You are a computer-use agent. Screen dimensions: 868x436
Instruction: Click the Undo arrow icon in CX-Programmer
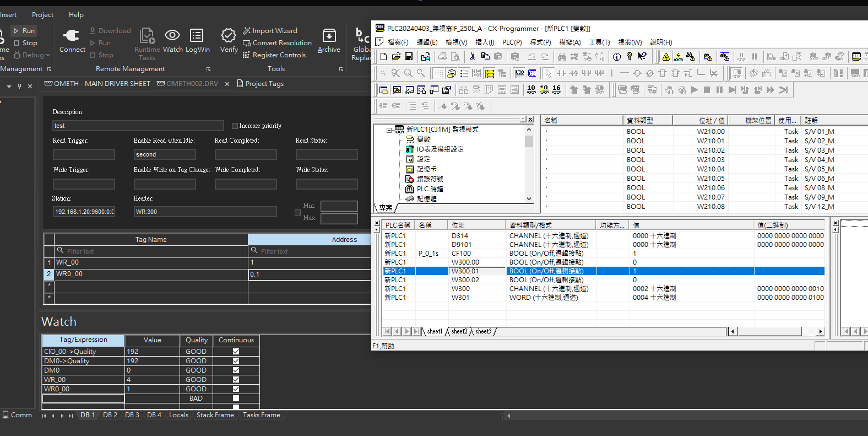point(531,56)
